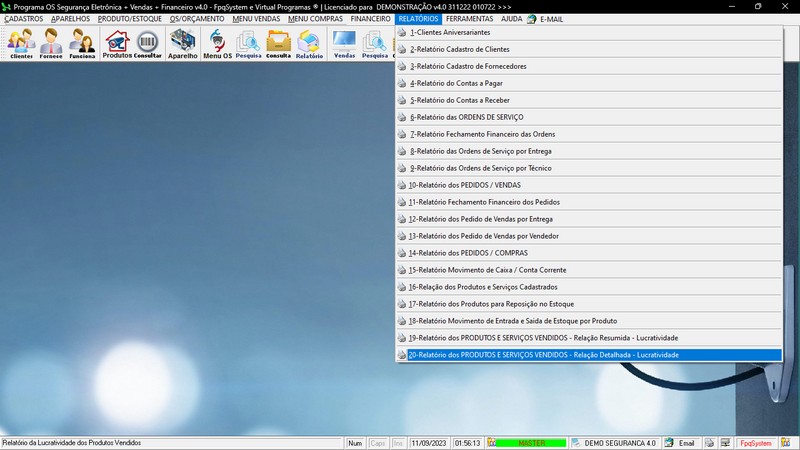Open the APARELHOS menu

point(70,19)
